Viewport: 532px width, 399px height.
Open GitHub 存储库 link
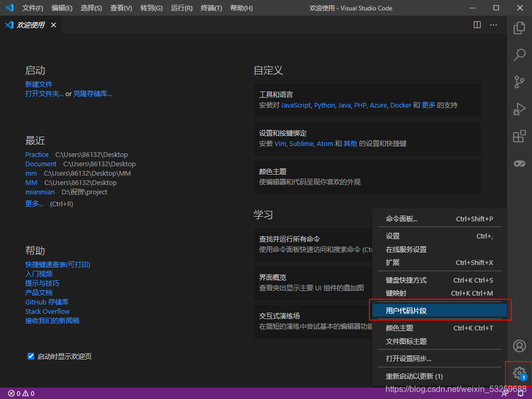click(x=47, y=302)
